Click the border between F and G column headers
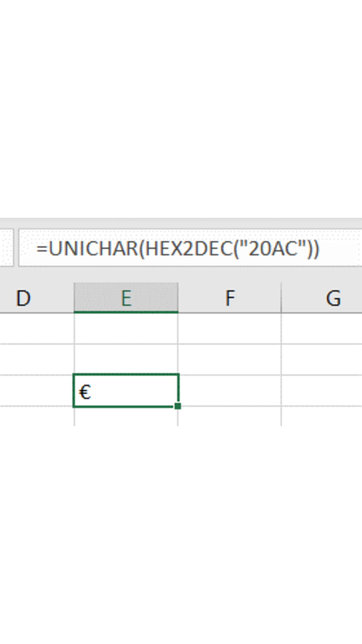 click(281, 298)
